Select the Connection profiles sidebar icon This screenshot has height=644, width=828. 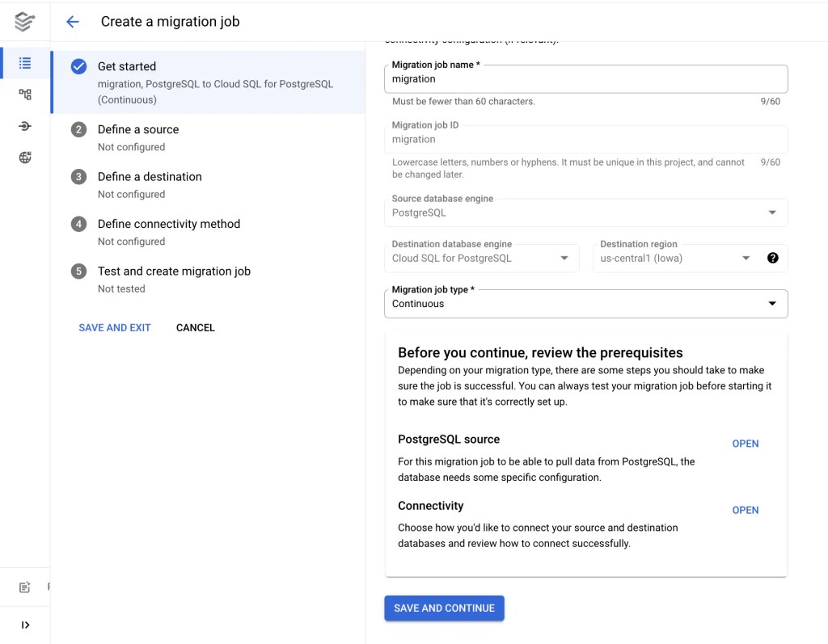[24, 94]
